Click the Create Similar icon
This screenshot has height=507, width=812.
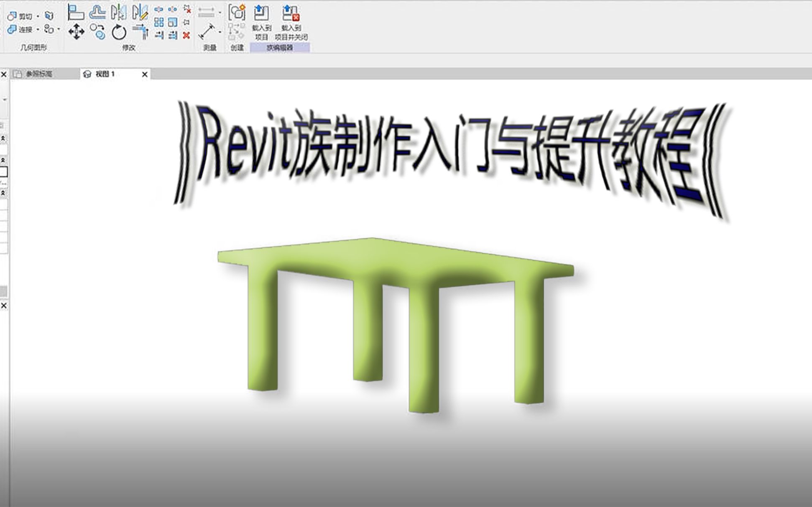point(237,13)
